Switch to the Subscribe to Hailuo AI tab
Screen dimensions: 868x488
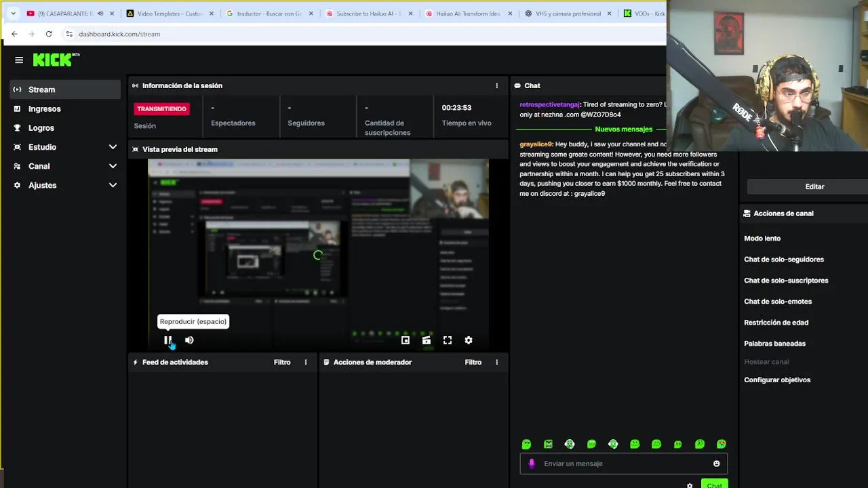pos(368,14)
